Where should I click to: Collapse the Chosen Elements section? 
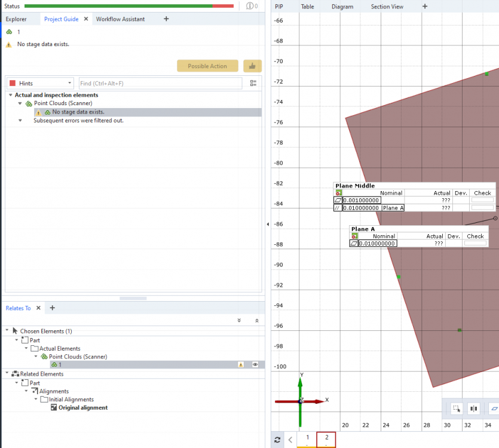pyautogui.click(x=7, y=331)
